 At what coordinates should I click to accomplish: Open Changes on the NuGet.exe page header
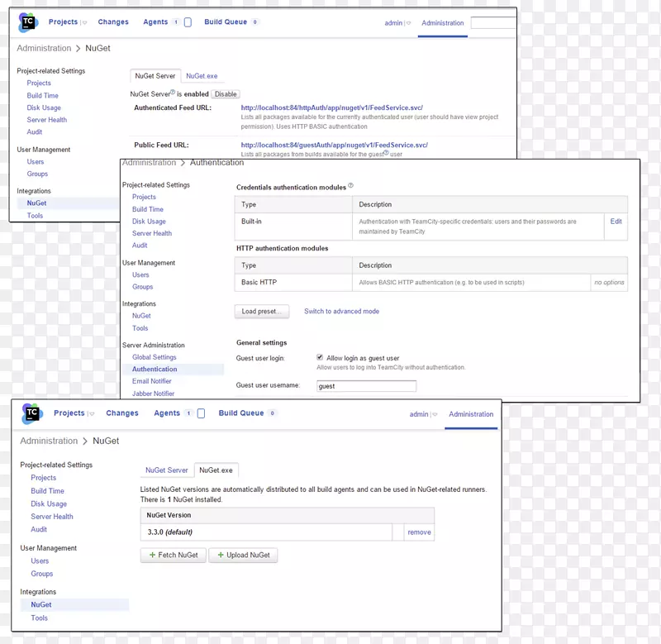(122, 413)
